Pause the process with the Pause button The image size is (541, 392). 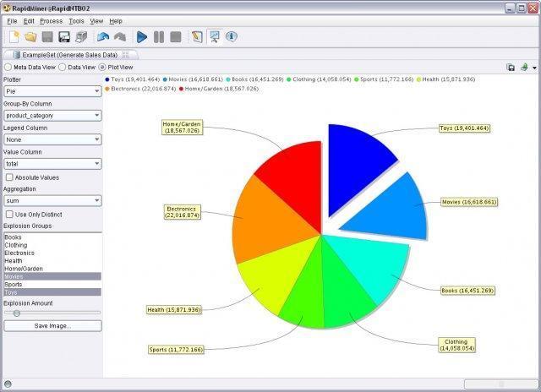coord(159,36)
